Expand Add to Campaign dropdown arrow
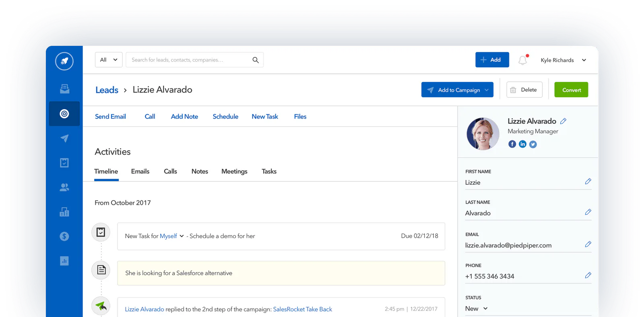This screenshot has width=644, height=317. point(487,90)
